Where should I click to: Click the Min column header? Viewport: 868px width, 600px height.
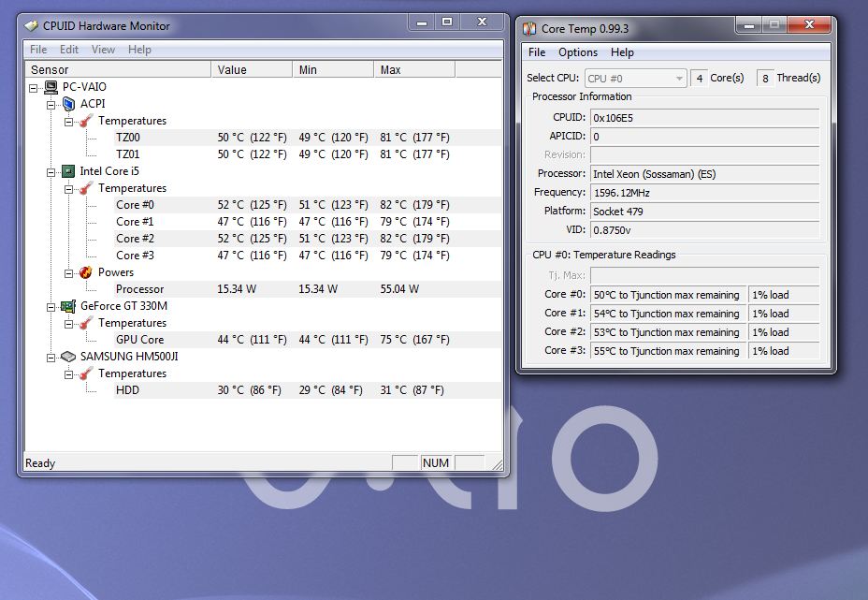click(333, 70)
